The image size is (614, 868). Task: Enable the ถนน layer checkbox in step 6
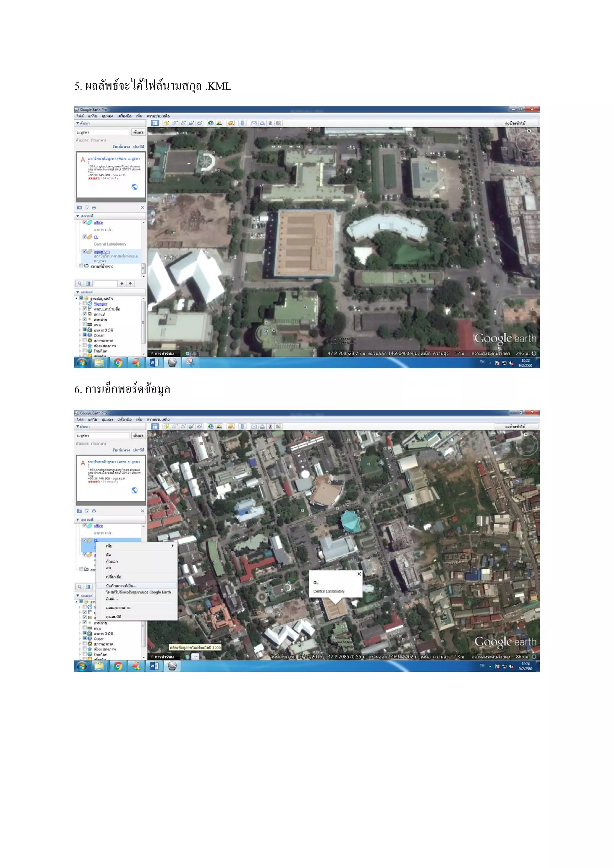(85, 628)
